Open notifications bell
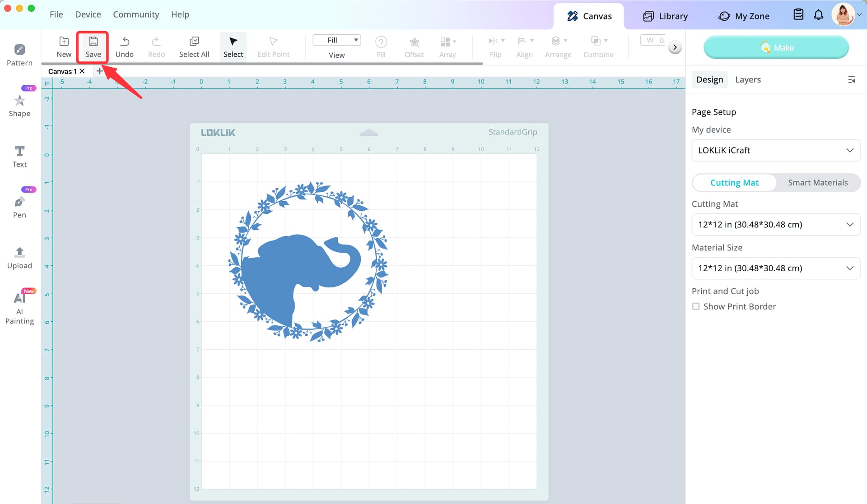Screen dimensions: 867x504 (818, 15)
